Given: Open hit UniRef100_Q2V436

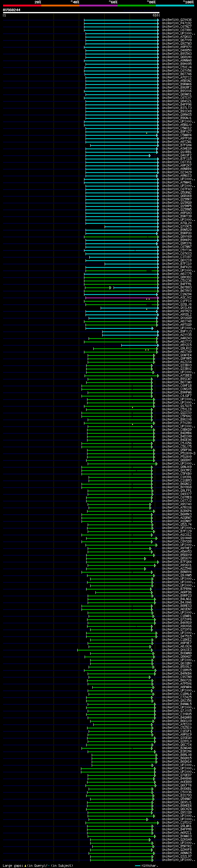Looking at the screenshot, I should point(177,20).
